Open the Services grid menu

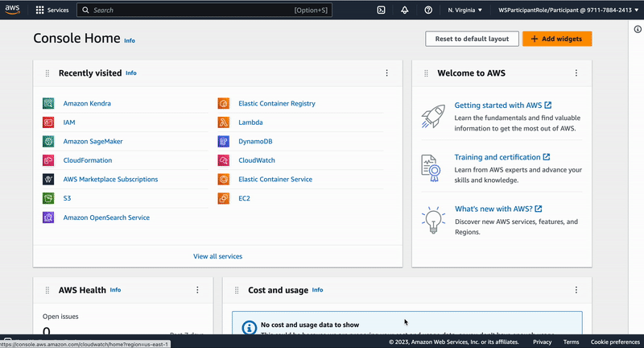52,10
